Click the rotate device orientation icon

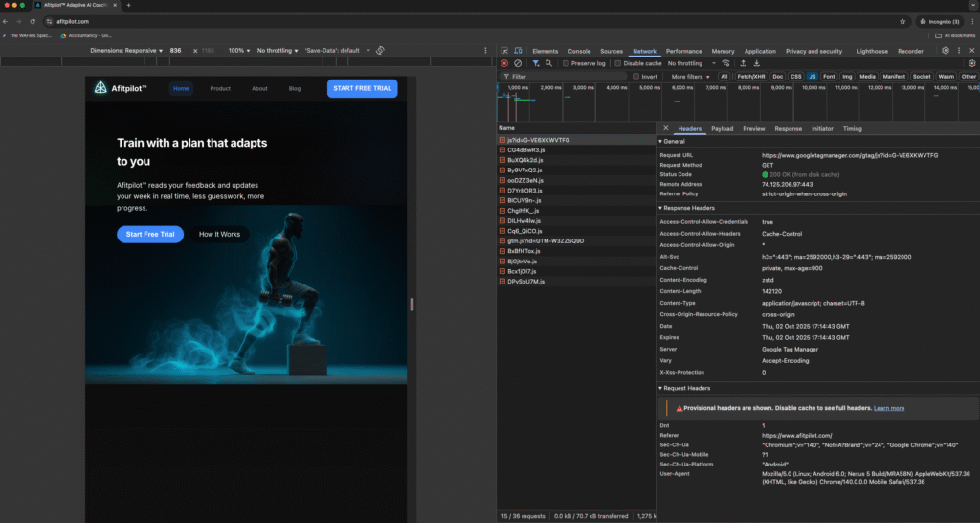pos(380,50)
